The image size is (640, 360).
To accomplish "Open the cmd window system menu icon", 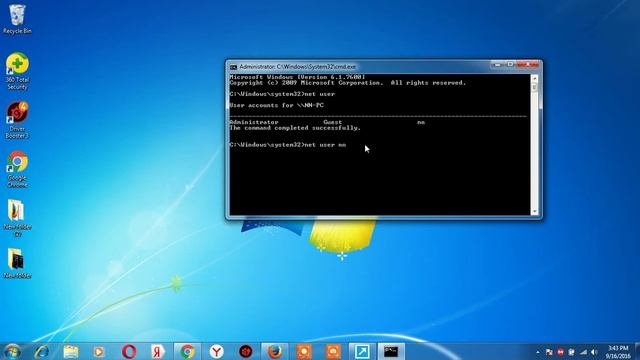I will click(233, 67).
